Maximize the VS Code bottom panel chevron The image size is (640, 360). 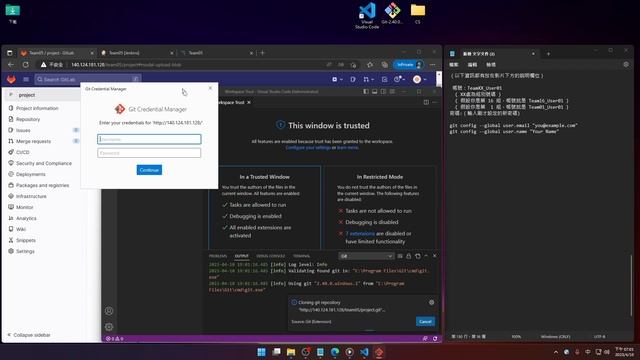(426, 256)
